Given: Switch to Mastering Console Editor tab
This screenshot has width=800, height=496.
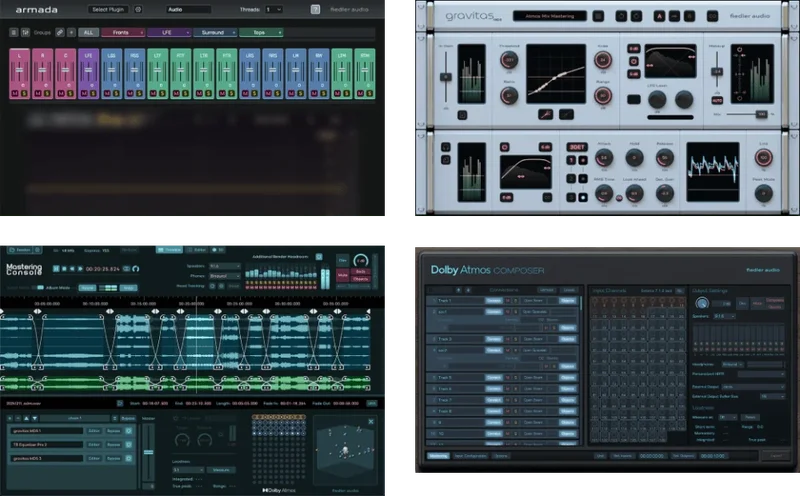Looking at the screenshot, I should tap(197, 250).
